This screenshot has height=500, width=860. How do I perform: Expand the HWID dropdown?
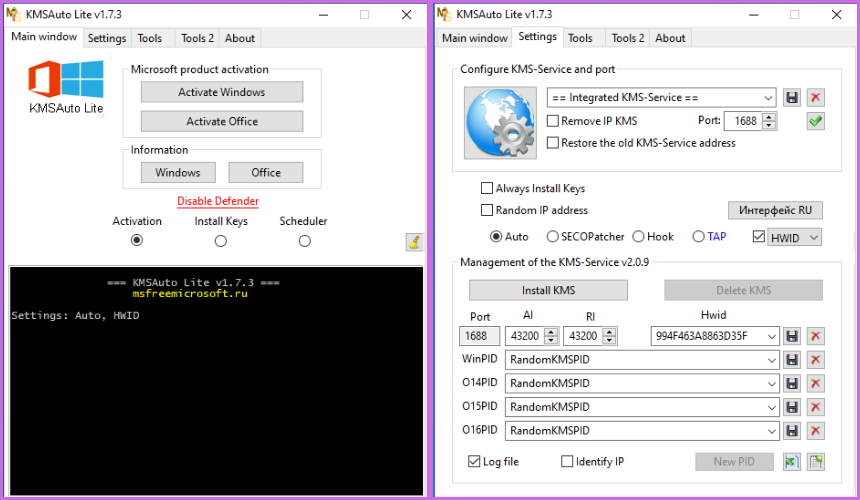(x=812, y=238)
